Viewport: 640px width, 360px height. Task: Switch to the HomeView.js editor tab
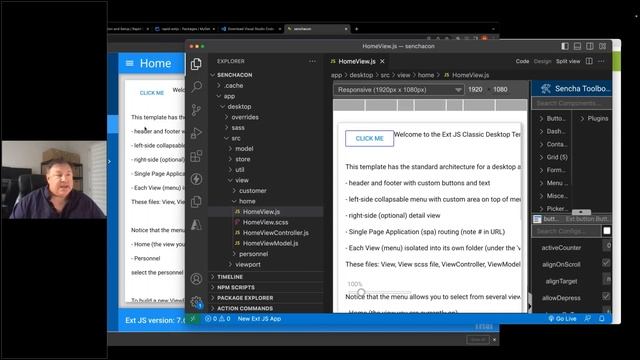click(x=357, y=61)
